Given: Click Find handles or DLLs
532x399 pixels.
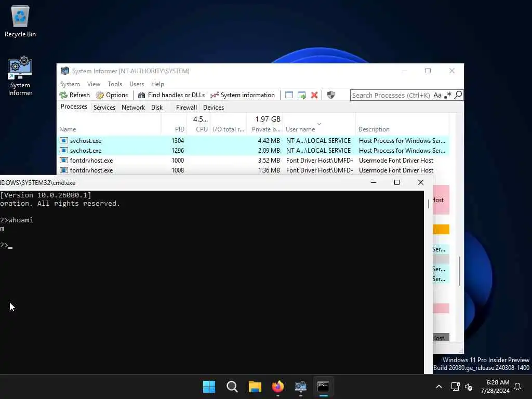Looking at the screenshot, I should click(171, 95).
